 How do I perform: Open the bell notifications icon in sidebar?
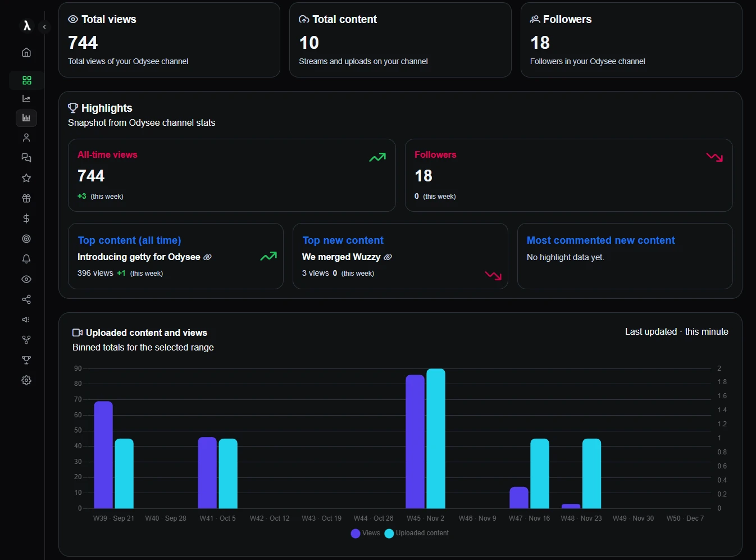click(26, 259)
